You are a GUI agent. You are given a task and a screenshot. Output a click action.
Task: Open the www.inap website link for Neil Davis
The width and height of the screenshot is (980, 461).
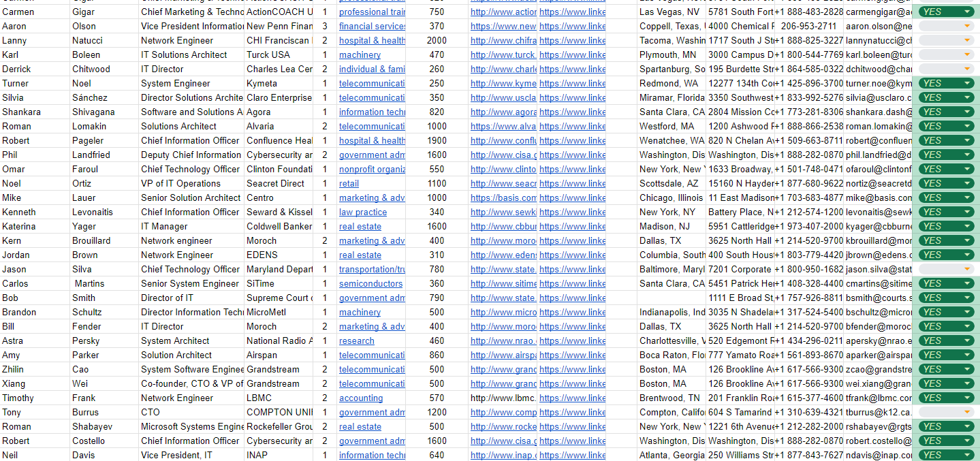503,455
